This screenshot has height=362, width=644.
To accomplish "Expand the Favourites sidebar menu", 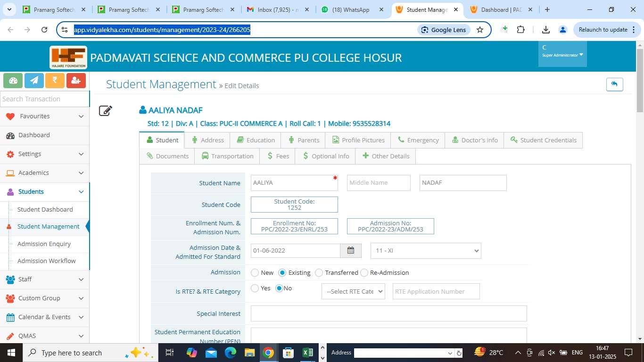I will click(x=44, y=116).
